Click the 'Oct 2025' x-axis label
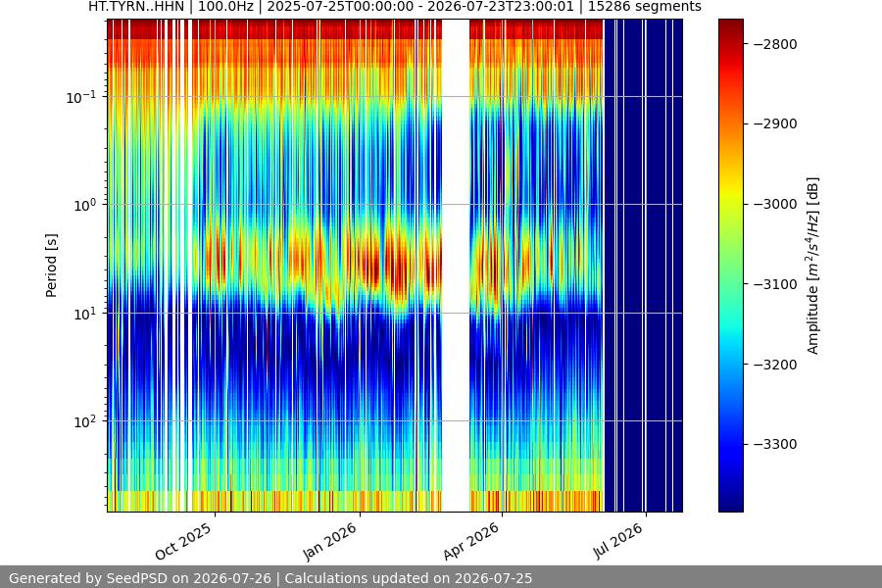Viewport: 882px width, 588px height. pyautogui.click(x=183, y=541)
